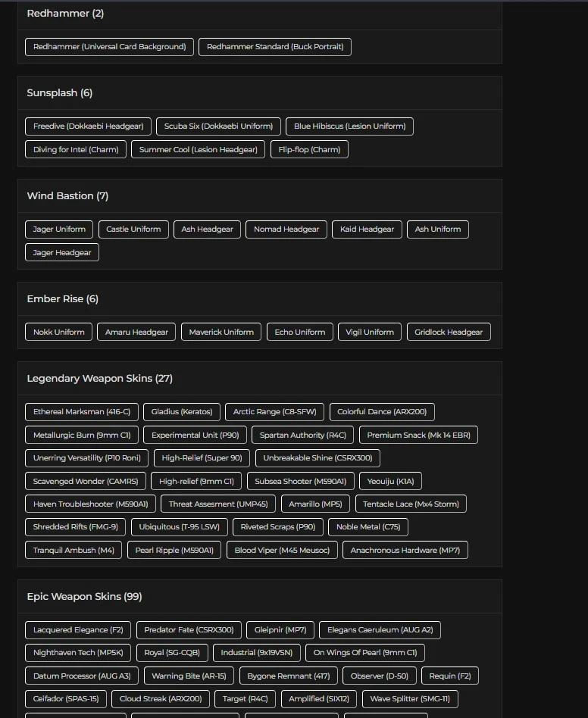Select Diving for Intel (Charm) item
588x718 pixels.
[x=76, y=150]
